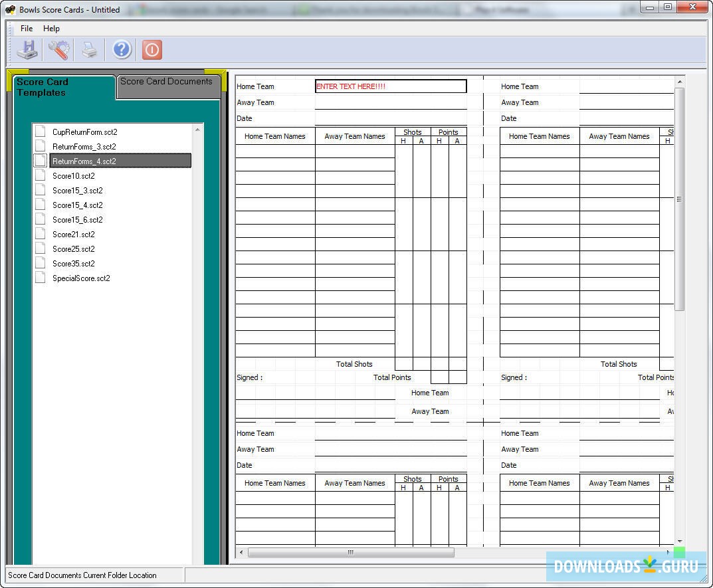
Task: Select ReturnForms_3.sct2 template
Action: click(x=84, y=147)
